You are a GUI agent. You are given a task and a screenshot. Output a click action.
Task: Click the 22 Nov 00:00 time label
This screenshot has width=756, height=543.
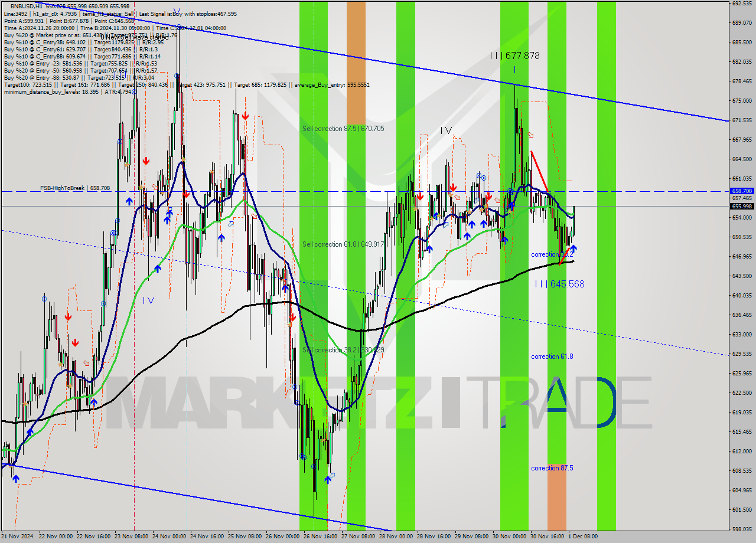(x=56, y=537)
